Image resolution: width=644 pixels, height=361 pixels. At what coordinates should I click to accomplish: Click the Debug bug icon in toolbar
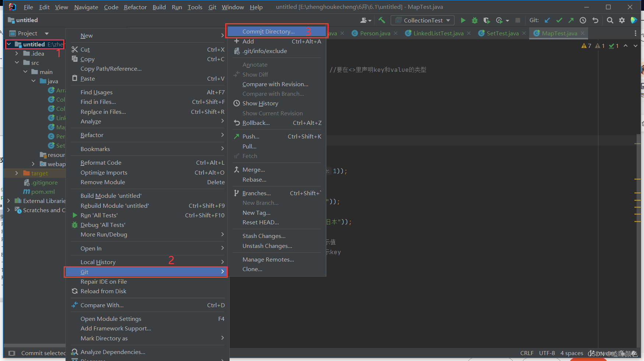475,20
